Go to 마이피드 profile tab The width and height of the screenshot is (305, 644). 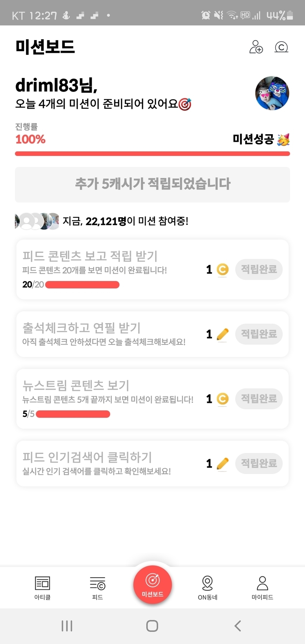click(262, 587)
